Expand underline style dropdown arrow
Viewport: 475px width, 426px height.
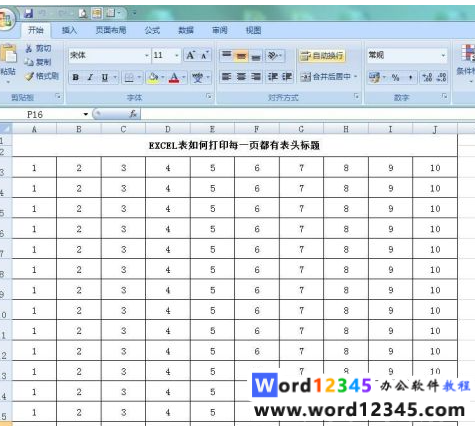115,77
